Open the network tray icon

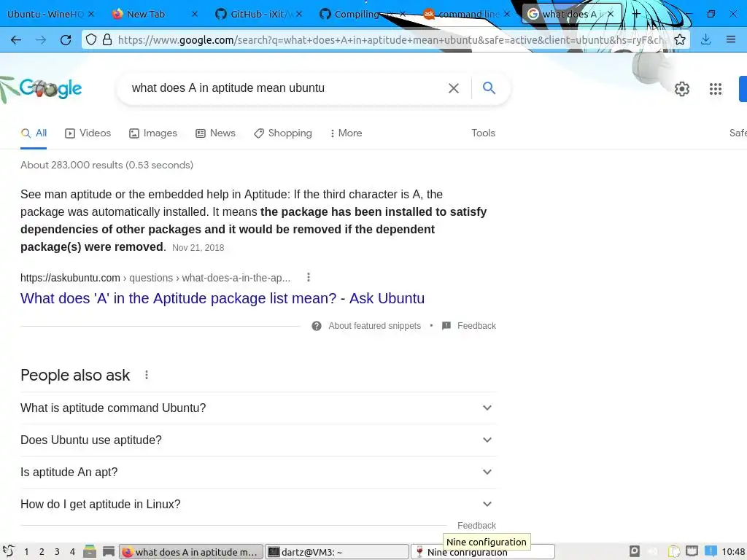point(692,551)
